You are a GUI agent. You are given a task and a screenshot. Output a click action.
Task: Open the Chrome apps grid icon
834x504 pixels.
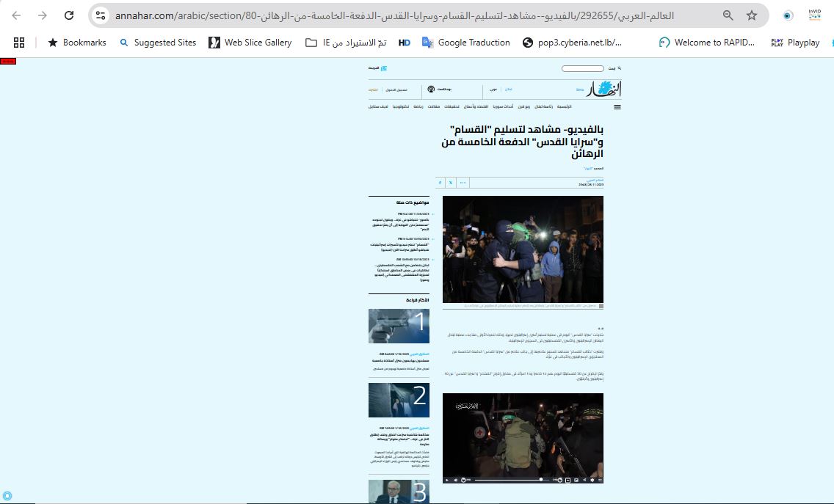[x=19, y=43]
